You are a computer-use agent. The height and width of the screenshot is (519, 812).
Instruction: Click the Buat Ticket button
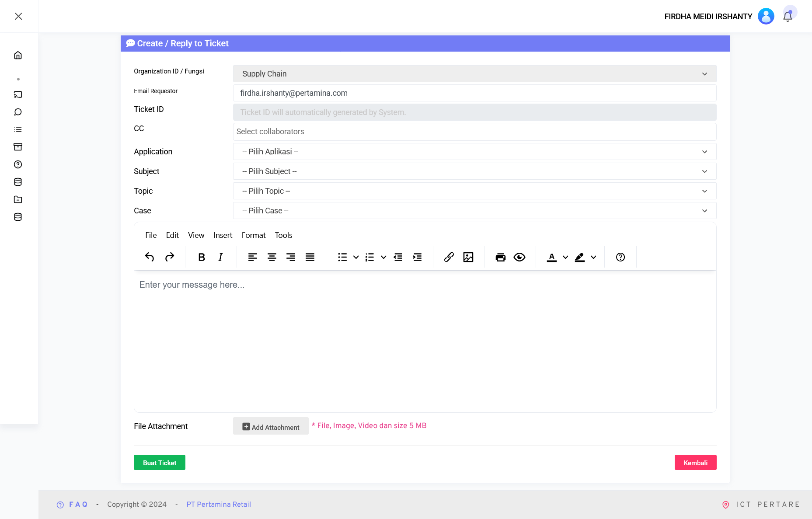[160, 463]
